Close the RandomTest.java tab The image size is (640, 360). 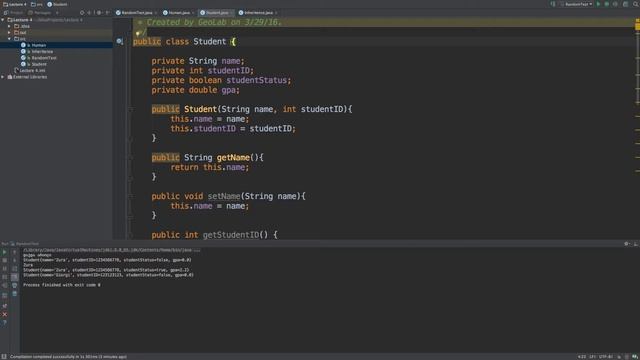156,13
